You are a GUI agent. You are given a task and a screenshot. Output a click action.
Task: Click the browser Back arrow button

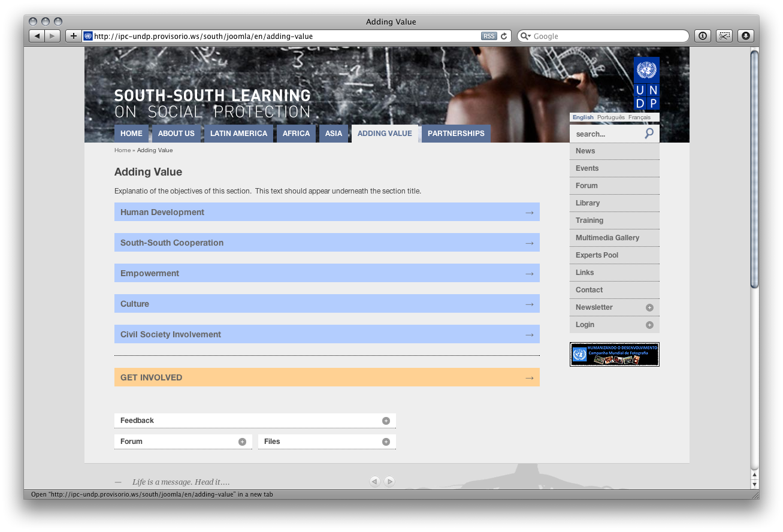(x=37, y=36)
